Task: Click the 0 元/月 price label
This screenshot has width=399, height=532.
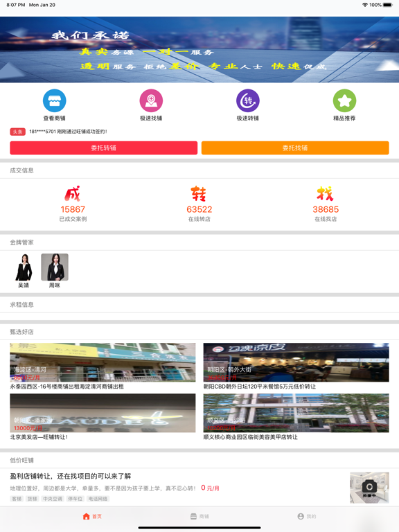Action: pyautogui.click(x=210, y=488)
